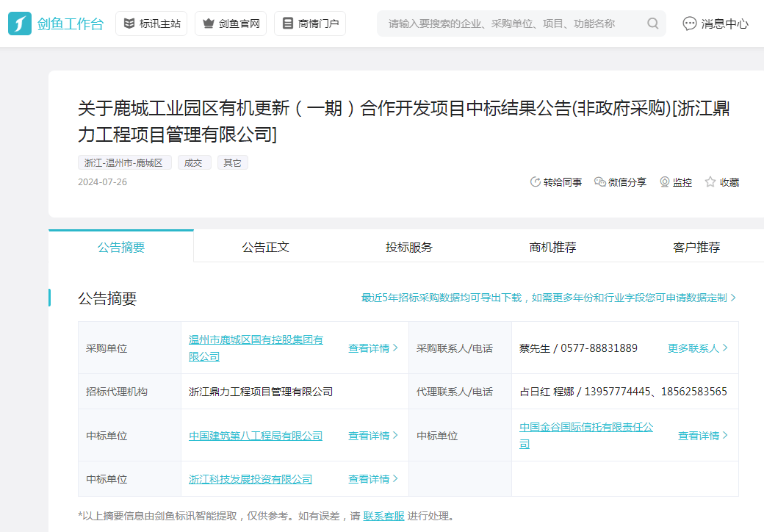Select the 浙江-温州市-鹿城区 region tag

point(124,162)
